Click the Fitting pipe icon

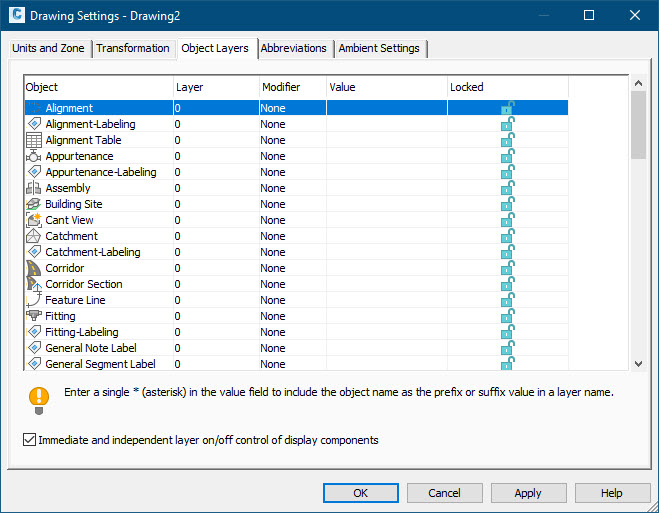point(34,316)
